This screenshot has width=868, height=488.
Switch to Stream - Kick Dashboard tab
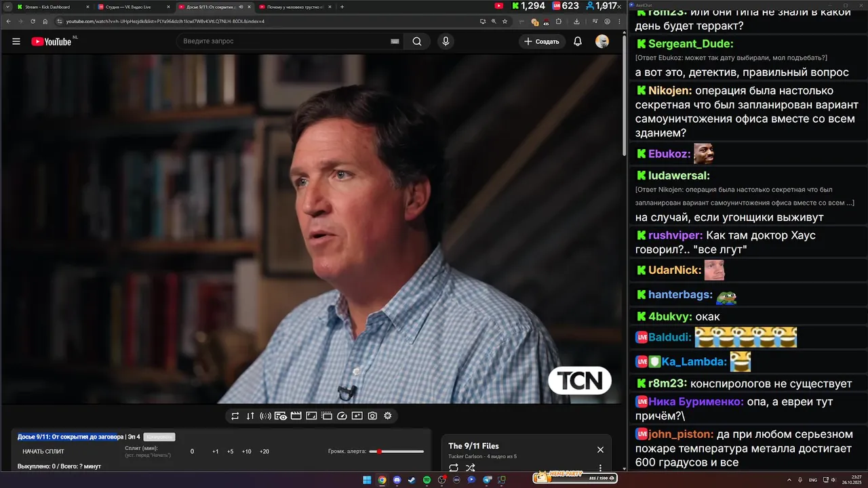[53, 7]
